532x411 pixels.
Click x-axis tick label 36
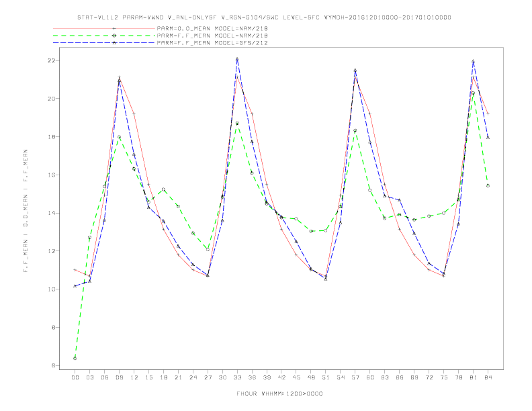pos(252,377)
